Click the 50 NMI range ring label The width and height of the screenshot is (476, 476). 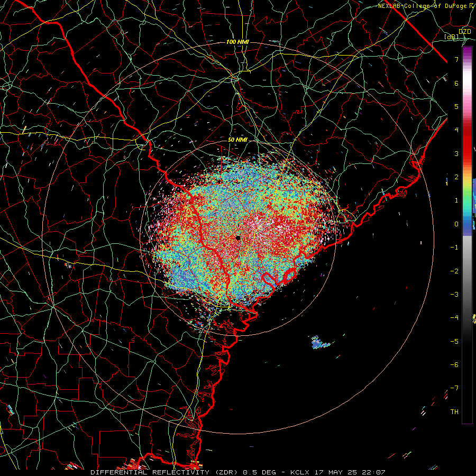(237, 140)
